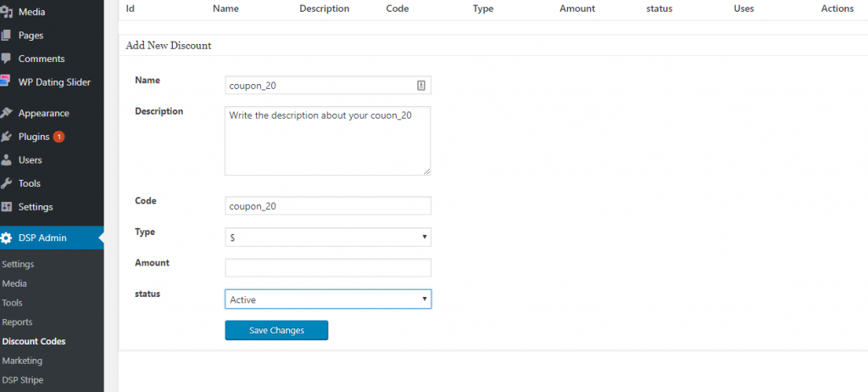The height and width of the screenshot is (392, 868).
Task: Open the Type dropdown showing $
Action: tap(327, 238)
